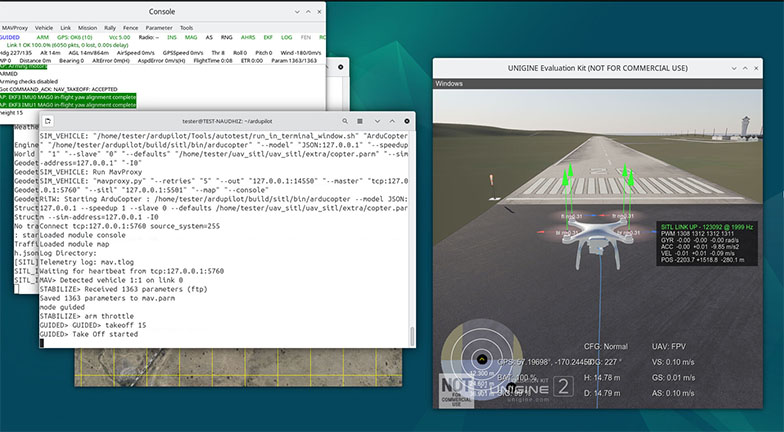Click the green 'EKF3 IMU1 MAG0' alignment message
784x432 pixels.
(68, 105)
